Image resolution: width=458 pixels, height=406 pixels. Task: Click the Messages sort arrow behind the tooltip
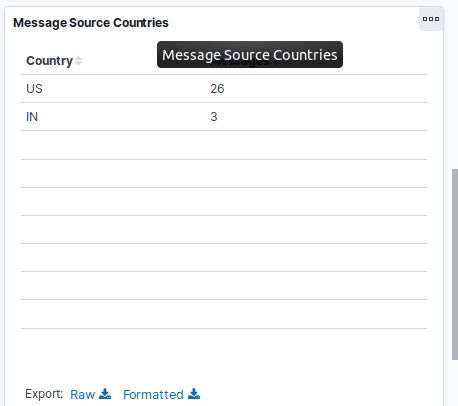pyautogui.click(x=276, y=62)
